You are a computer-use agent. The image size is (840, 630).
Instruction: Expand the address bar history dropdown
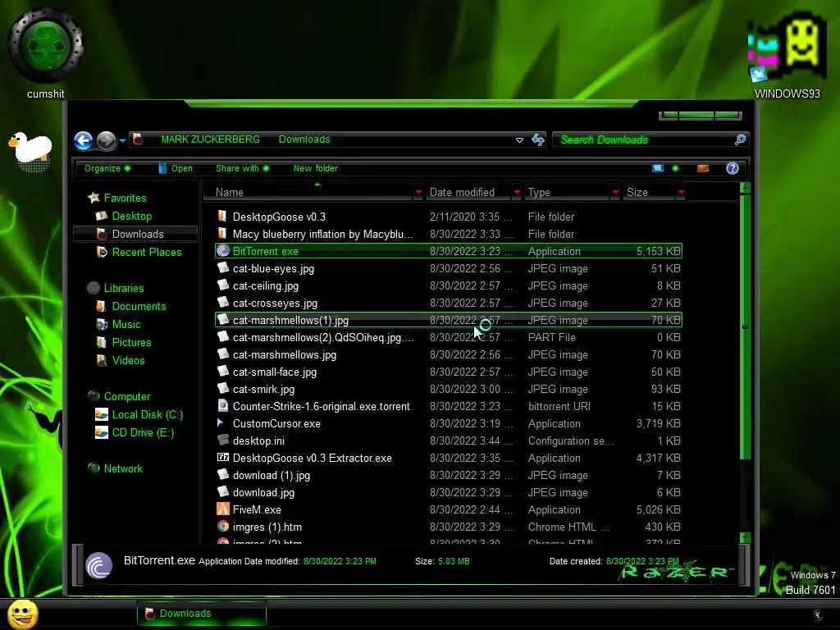coord(519,139)
